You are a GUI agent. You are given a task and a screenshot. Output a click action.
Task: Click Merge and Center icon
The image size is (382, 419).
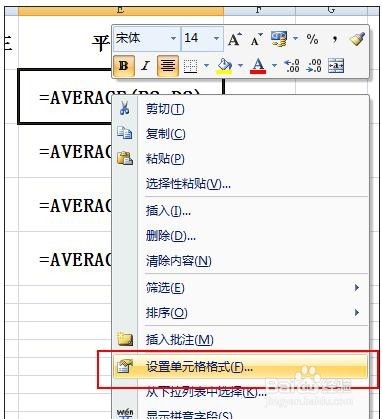click(x=336, y=66)
